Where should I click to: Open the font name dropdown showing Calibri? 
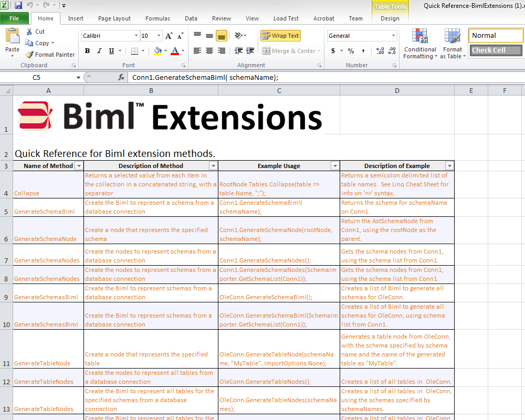(x=136, y=36)
